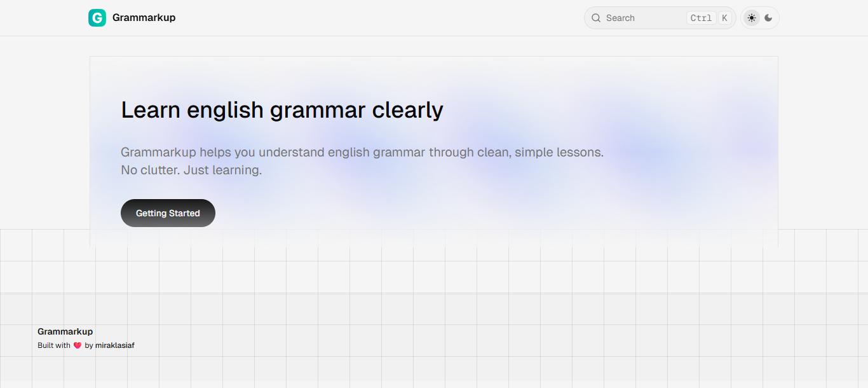Click the Ctrl shortcut badge

[x=701, y=18]
